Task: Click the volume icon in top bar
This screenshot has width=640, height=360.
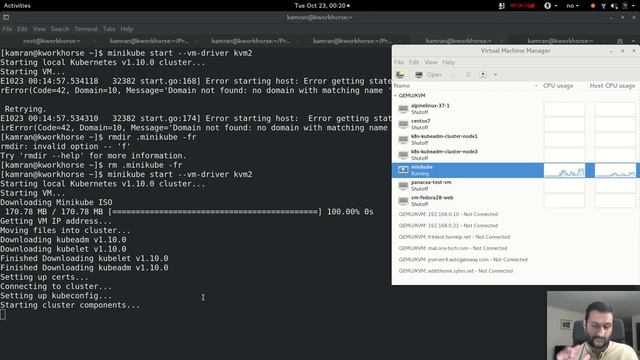Action: click(x=614, y=6)
